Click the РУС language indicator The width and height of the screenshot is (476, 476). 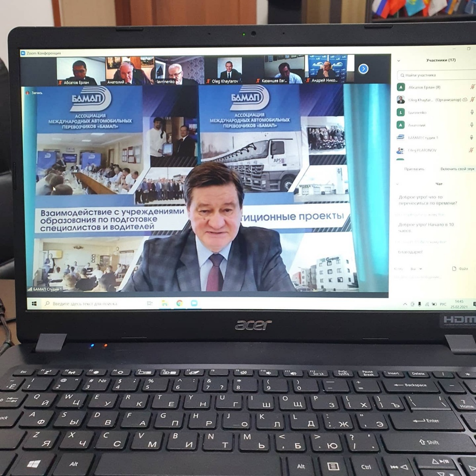point(443,304)
